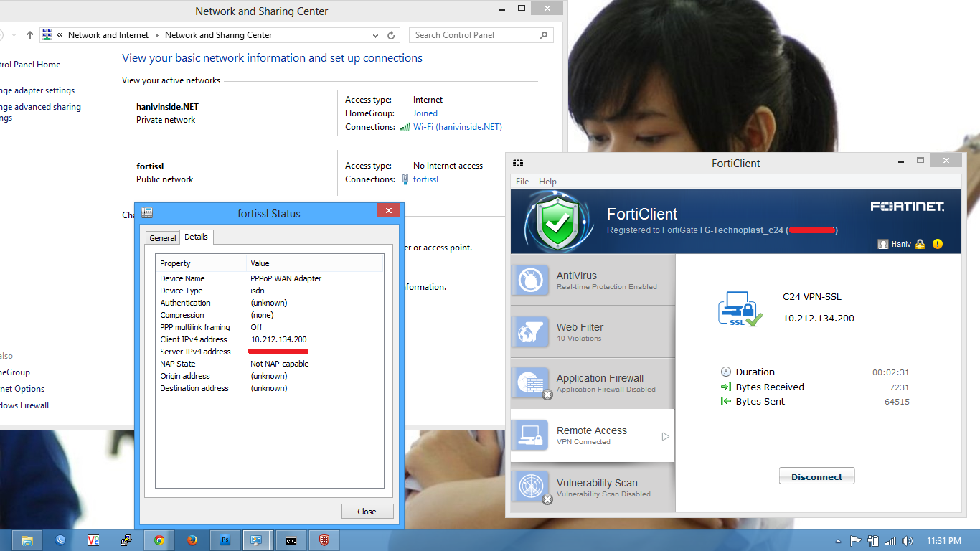980x551 pixels.
Task: Open the Command Prompt taskbar icon
Action: point(291,540)
